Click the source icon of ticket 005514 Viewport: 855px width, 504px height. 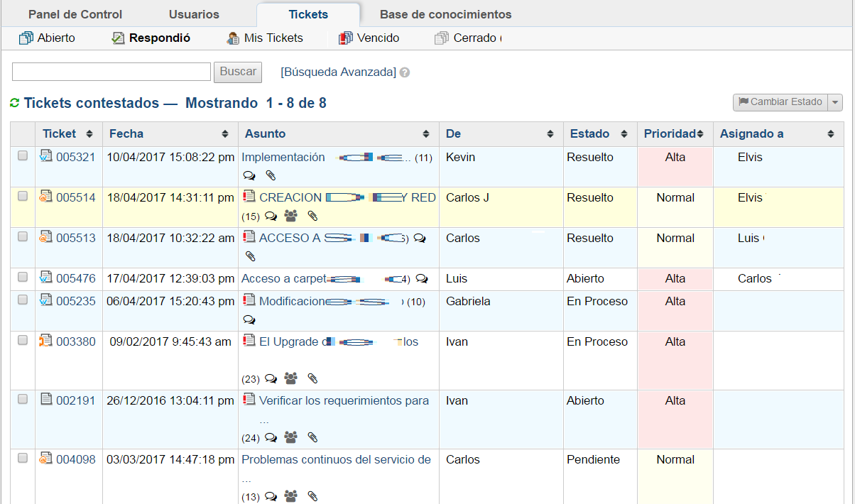[x=46, y=197]
